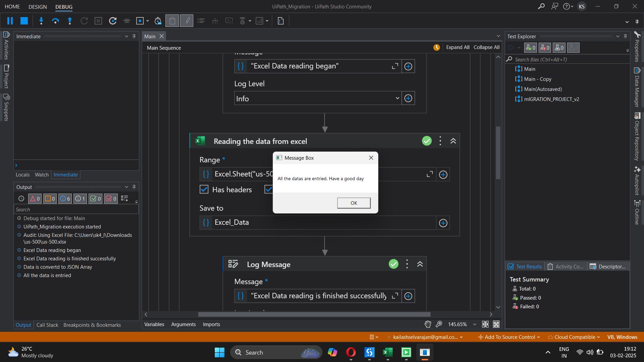Screen dimensions: 644x362
Task: Stop the debugging session
Action: point(24,21)
